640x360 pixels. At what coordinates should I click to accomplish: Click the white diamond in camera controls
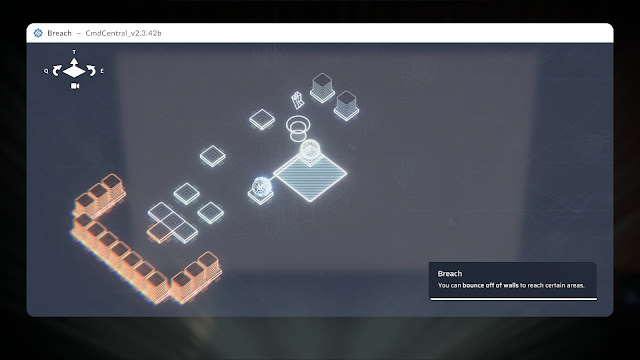click(x=74, y=72)
